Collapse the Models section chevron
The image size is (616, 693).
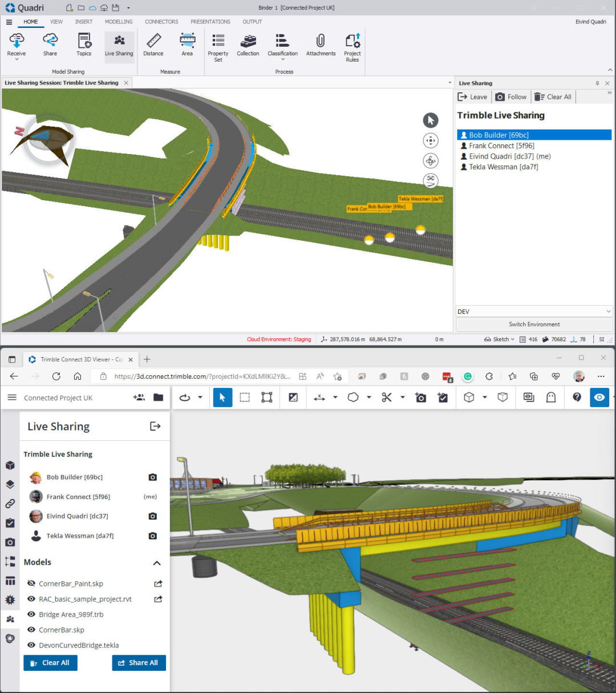tap(157, 563)
